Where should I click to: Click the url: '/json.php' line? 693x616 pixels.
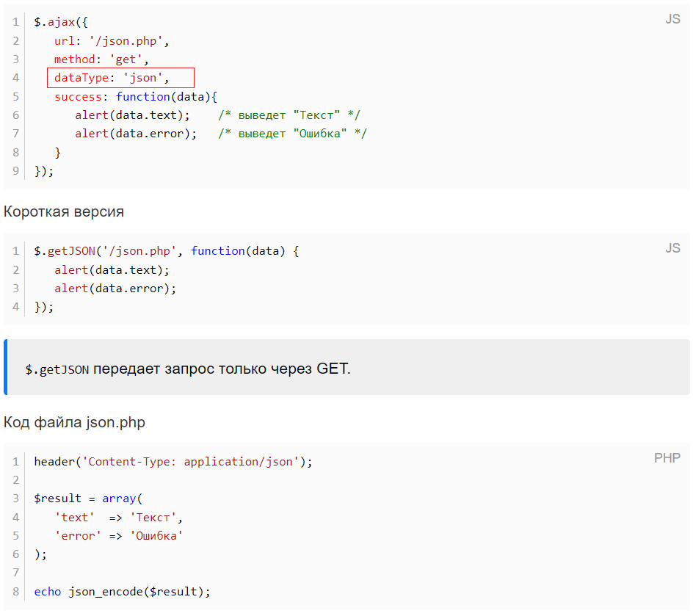point(112,41)
